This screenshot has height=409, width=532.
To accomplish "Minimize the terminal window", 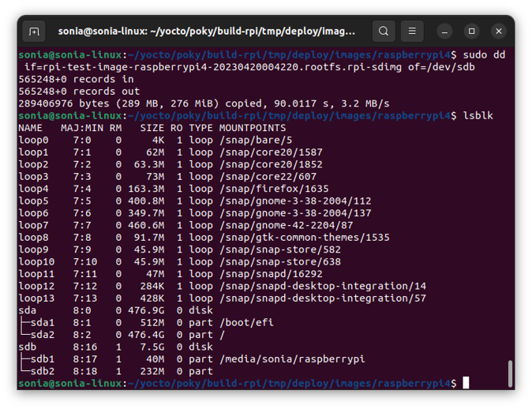I will [444, 32].
